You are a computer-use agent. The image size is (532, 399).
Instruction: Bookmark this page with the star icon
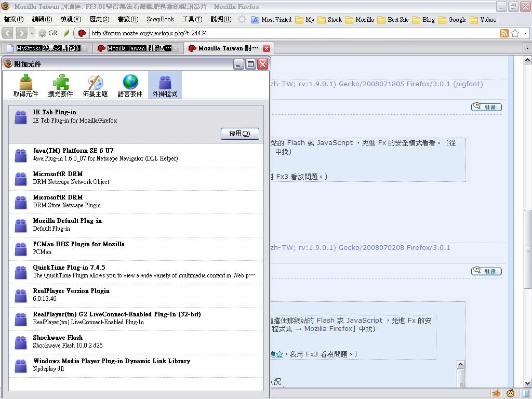[515, 33]
